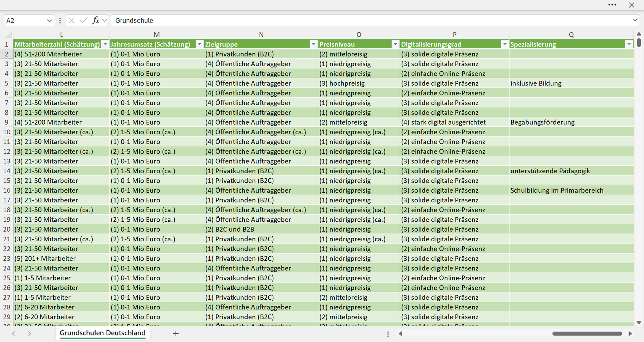Click the select-all corner triangle
Viewport: 644px width, 342px height.
[9, 35]
